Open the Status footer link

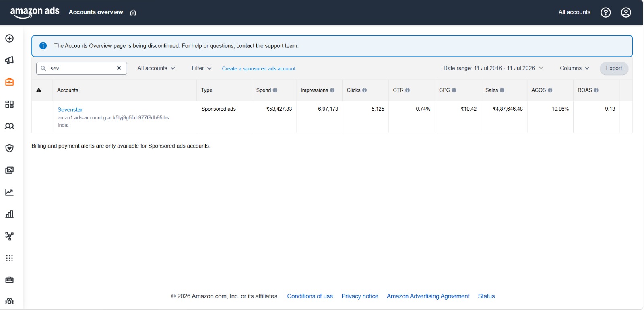tap(486, 296)
